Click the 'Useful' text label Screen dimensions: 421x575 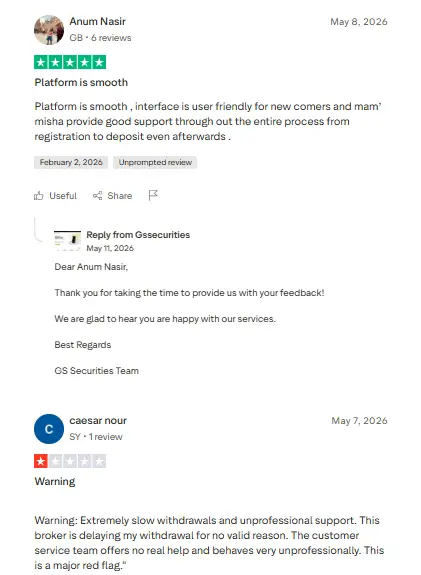(63, 196)
